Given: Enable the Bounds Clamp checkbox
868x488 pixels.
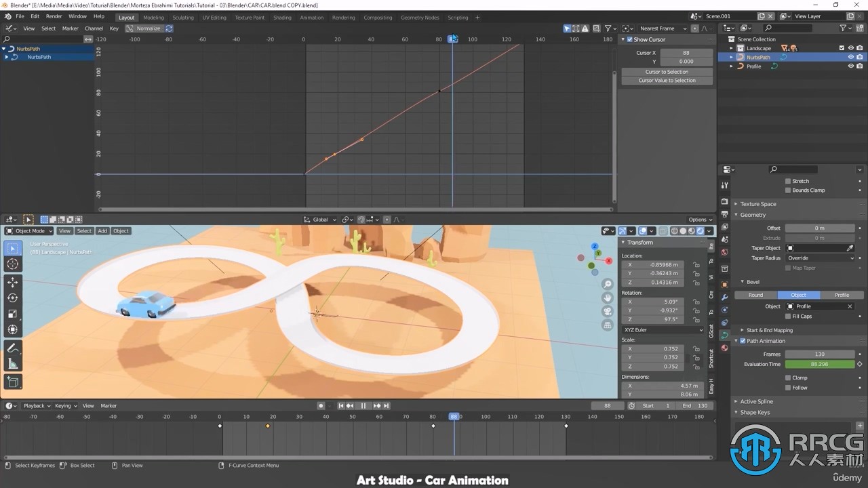Looking at the screenshot, I should 788,190.
